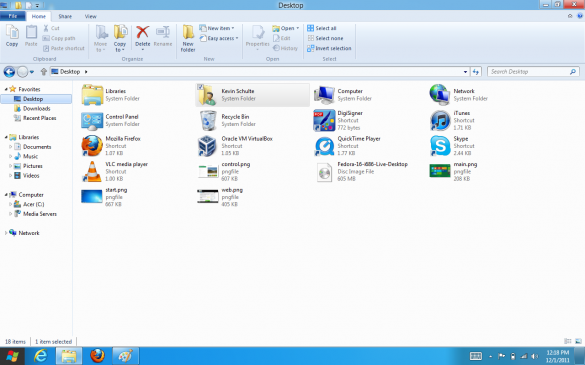Screen dimensions: 585x365
Task: Create a New folder from the ribbon
Action: [x=188, y=38]
